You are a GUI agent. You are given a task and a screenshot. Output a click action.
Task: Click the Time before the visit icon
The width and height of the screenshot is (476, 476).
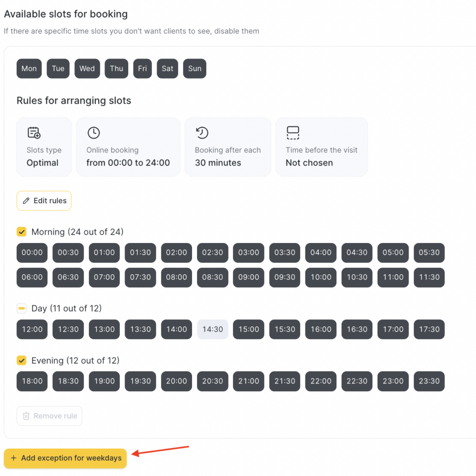coord(293,132)
